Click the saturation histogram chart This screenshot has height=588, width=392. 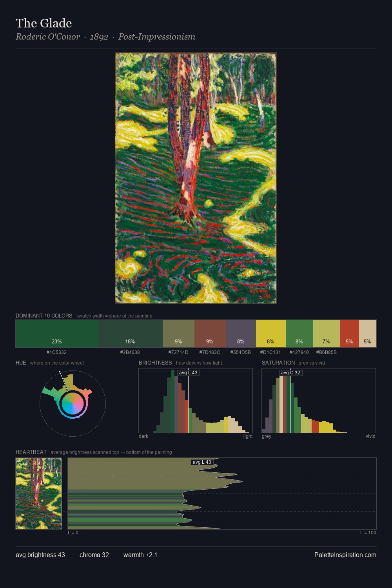pos(319,401)
